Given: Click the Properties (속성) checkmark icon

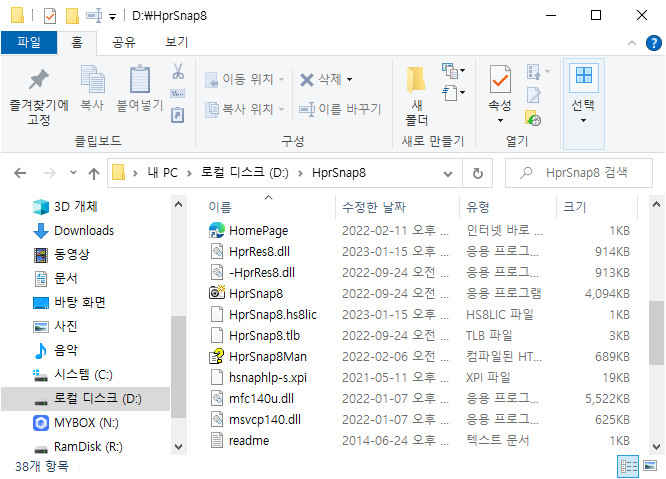Looking at the screenshot, I should (x=500, y=79).
